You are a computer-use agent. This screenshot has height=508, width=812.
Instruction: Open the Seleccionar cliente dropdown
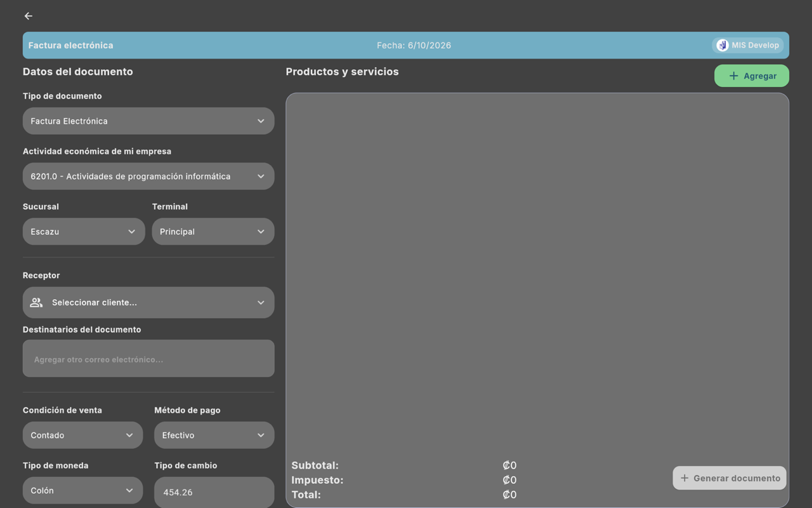tap(148, 302)
